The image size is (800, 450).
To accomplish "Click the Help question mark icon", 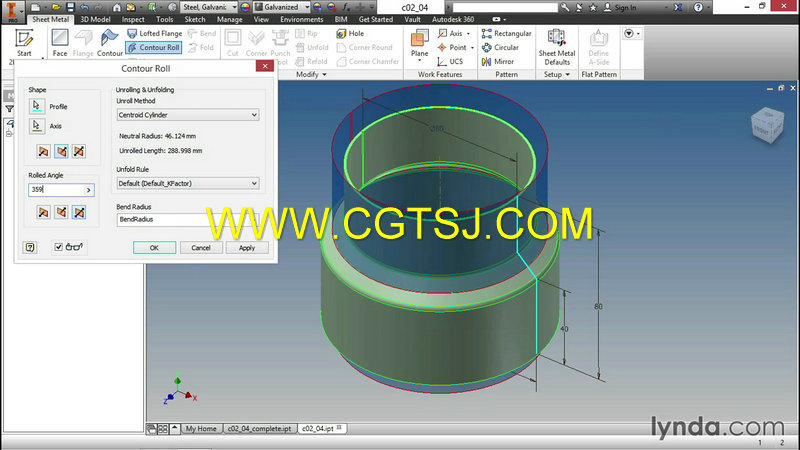I will tap(698, 7).
